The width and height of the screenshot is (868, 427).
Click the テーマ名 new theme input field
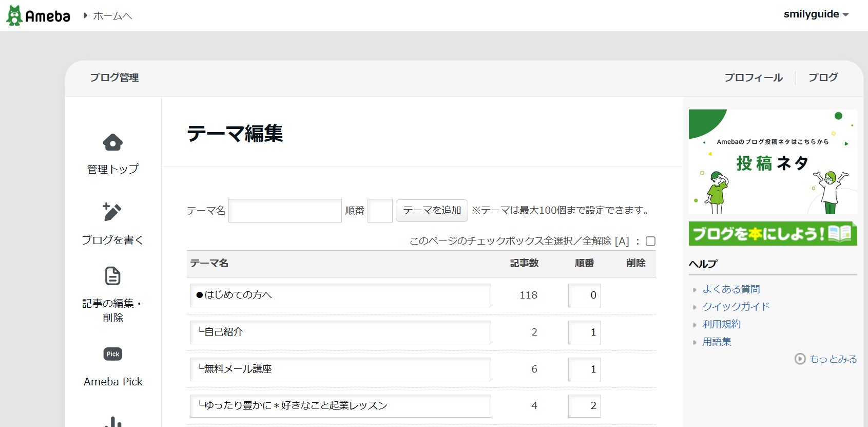coord(285,211)
